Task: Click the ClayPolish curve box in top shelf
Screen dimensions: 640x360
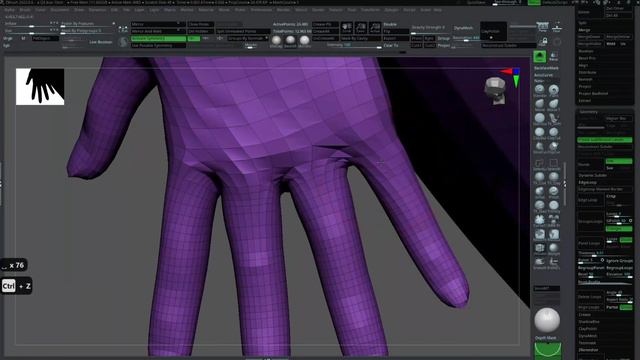Action: click(x=493, y=31)
